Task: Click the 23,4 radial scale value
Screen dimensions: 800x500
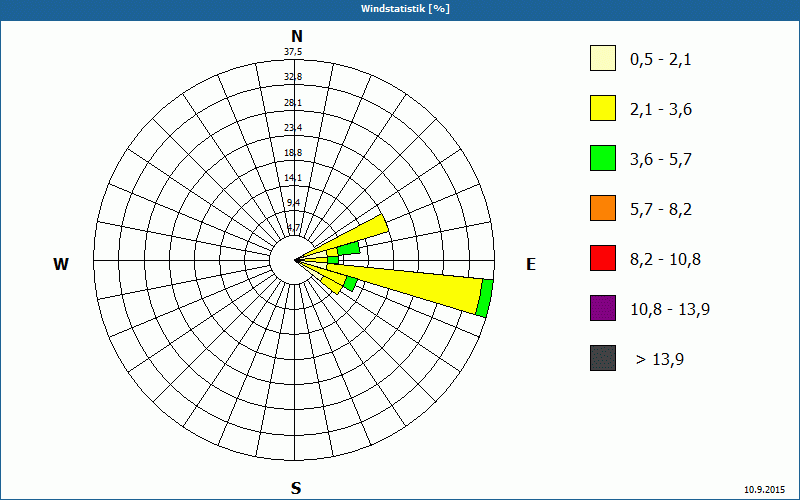Action: click(x=293, y=128)
